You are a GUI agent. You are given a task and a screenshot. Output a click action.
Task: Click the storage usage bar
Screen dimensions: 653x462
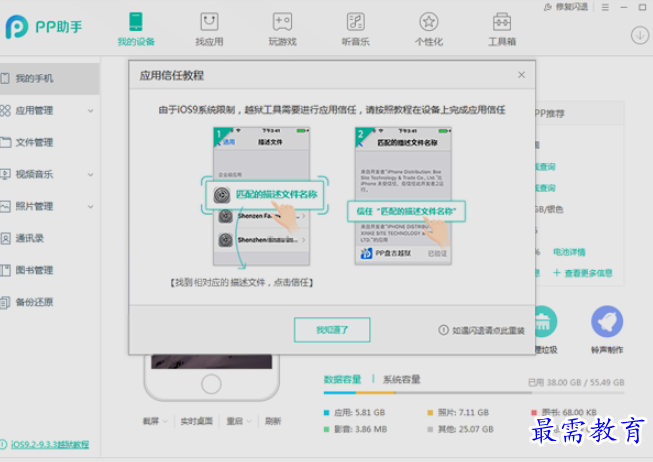474,392
